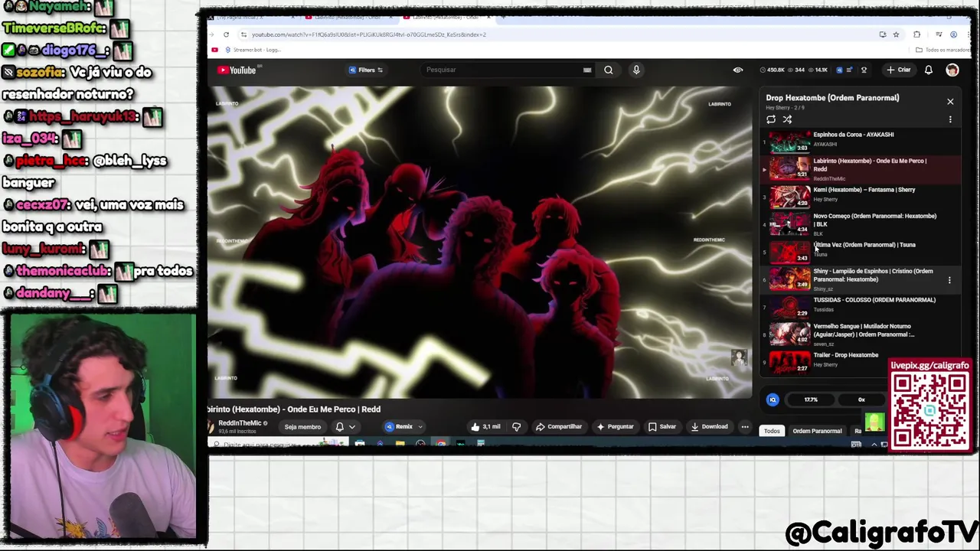Open File Explorer in taskbar
Screen dimensions: 980x551
400,443
